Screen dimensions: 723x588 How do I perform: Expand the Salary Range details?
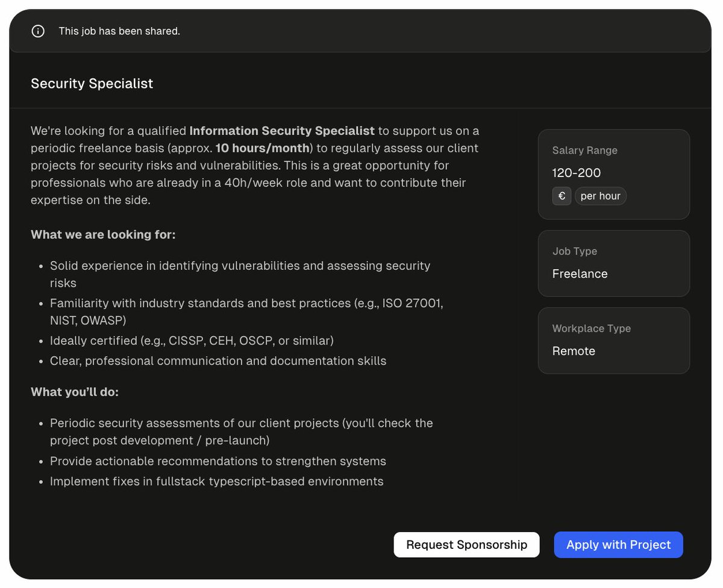coord(613,174)
